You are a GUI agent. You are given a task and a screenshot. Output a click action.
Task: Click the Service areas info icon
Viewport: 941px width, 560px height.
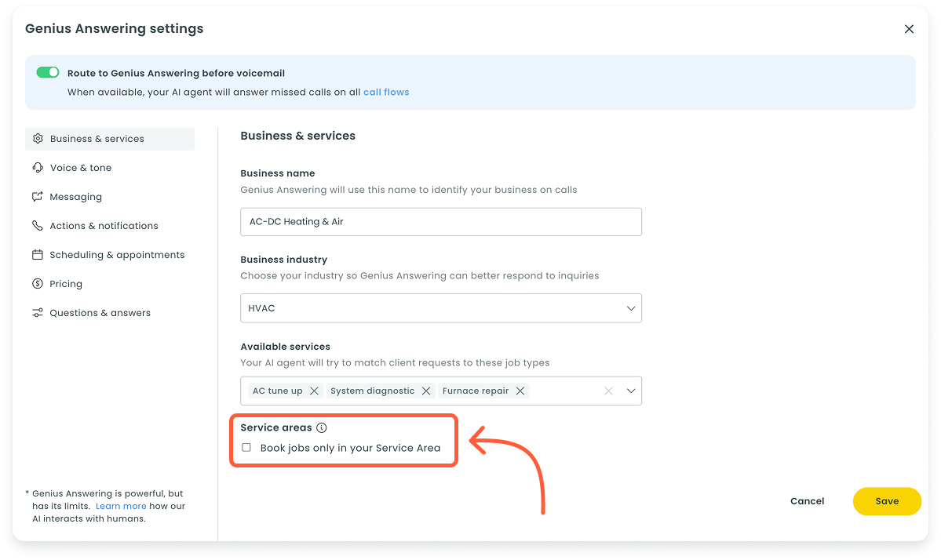coord(321,427)
